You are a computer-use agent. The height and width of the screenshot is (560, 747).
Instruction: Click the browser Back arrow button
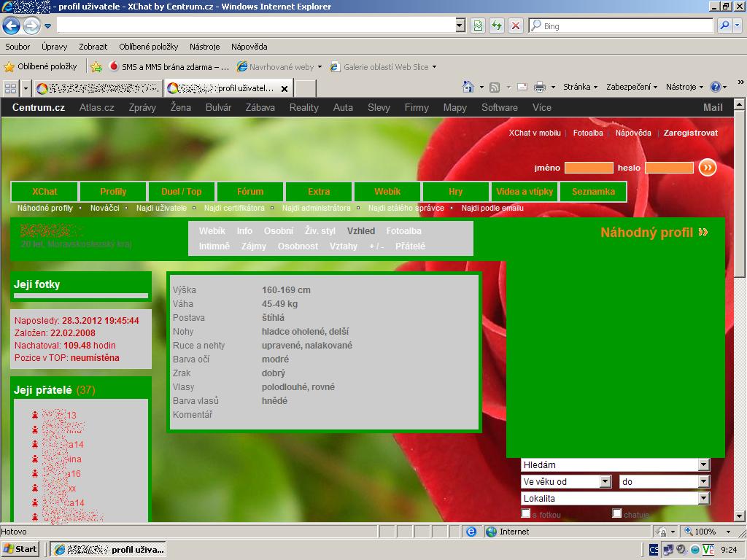11,26
